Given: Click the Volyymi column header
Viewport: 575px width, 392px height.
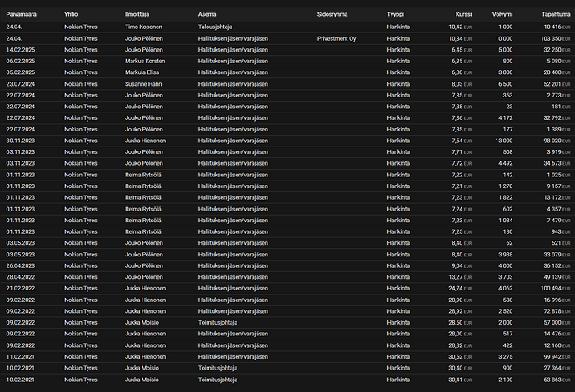Looking at the screenshot, I should pyautogui.click(x=502, y=14).
